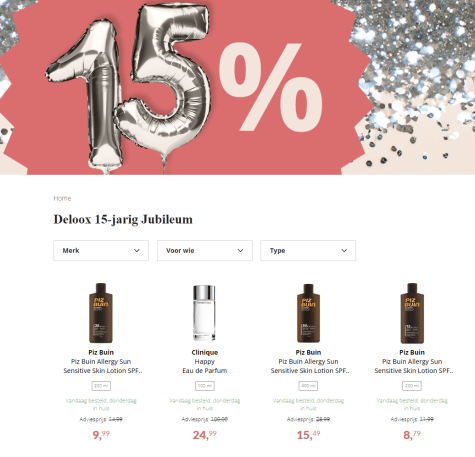Open the Type filter dropdown

pyautogui.click(x=308, y=250)
